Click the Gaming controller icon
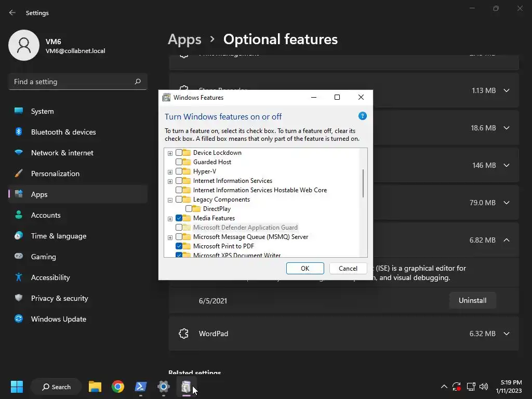Screen dimensions: 532x399 (x=19, y=256)
